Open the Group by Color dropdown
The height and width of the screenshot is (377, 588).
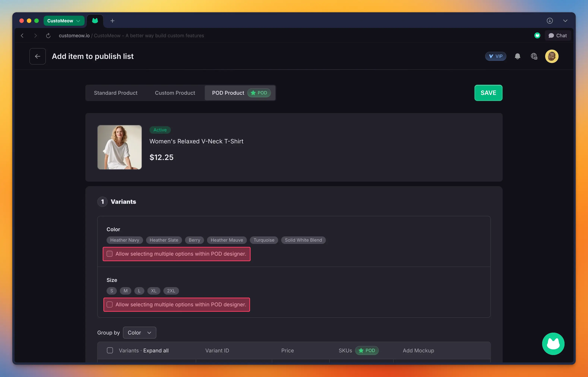pyautogui.click(x=139, y=332)
